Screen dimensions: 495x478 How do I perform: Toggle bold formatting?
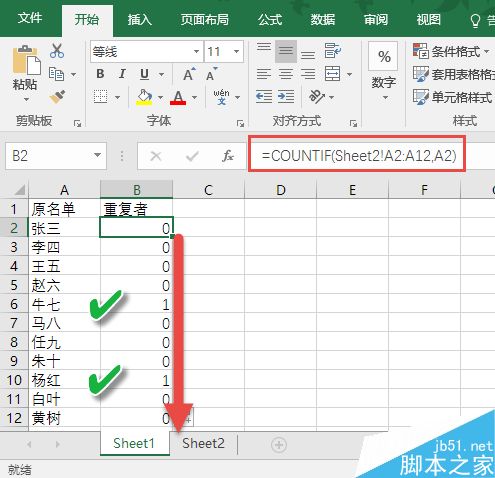100,74
